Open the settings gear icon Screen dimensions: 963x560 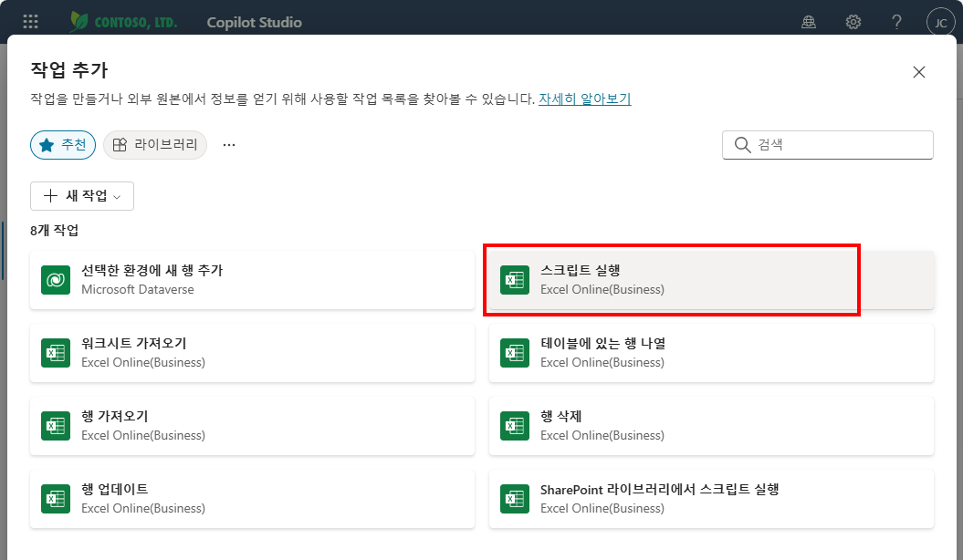pyautogui.click(x=853, y=22)
